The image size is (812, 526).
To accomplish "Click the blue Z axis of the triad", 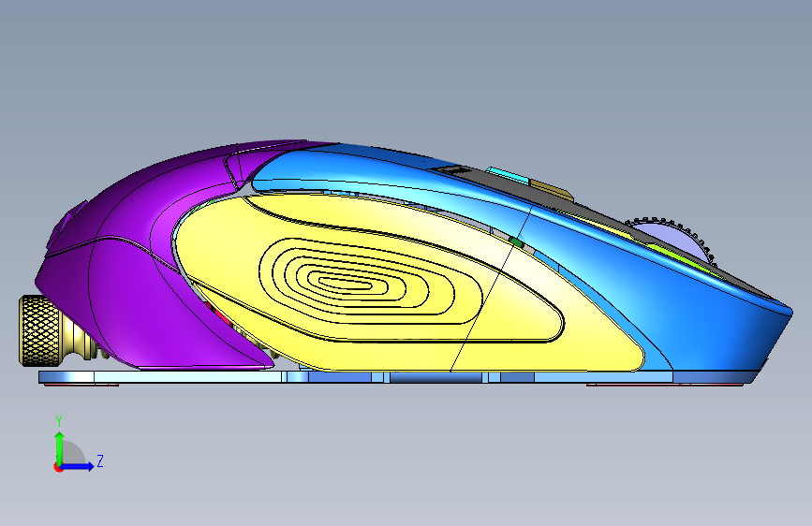I will 78,466.
